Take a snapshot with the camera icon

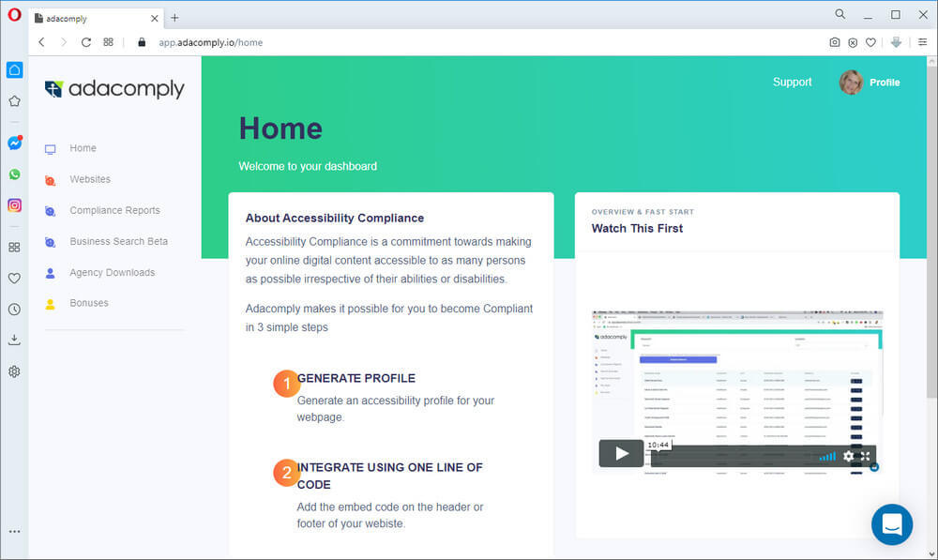pyautogui.click(x=835, y=42)
